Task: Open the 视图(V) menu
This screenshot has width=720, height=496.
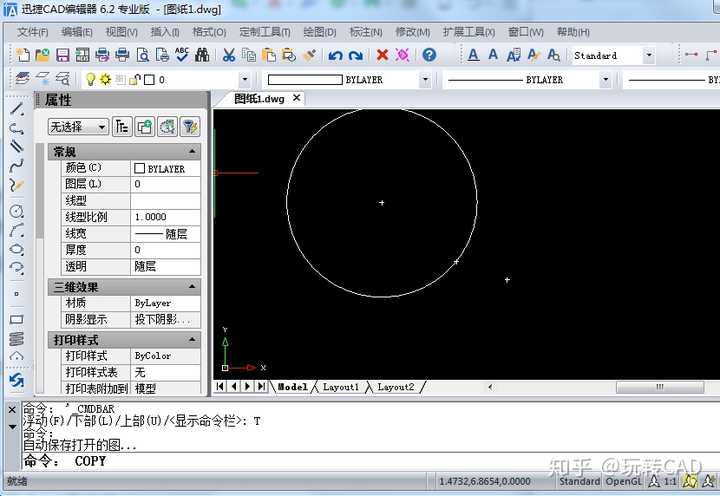Action: click(x=122, y=32)
